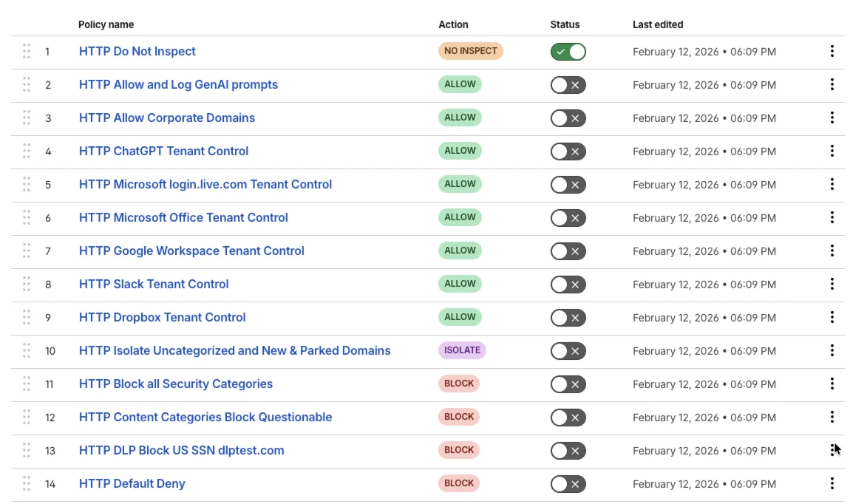
Task: Open the row menu for HTTP Microsoft Office Tenant Control
Action: (x=832, y=217)
